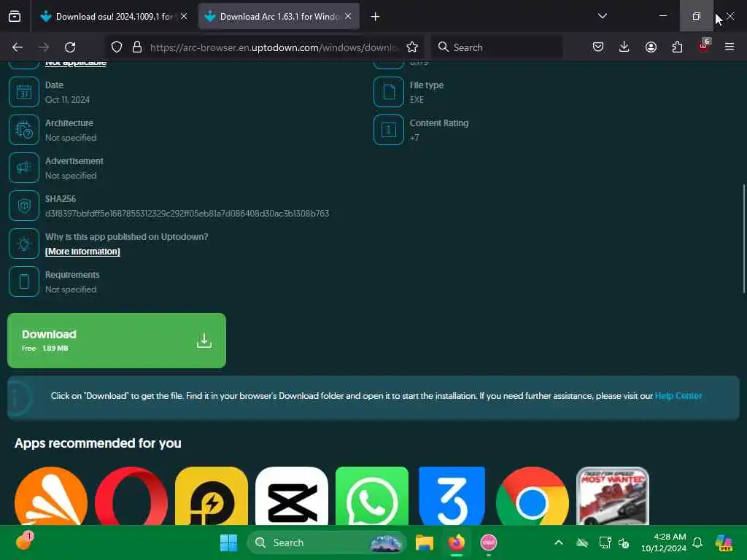Click the browser Search field
Image resolution: width=747 pixels, height=560 pixels.
[497, 47]
